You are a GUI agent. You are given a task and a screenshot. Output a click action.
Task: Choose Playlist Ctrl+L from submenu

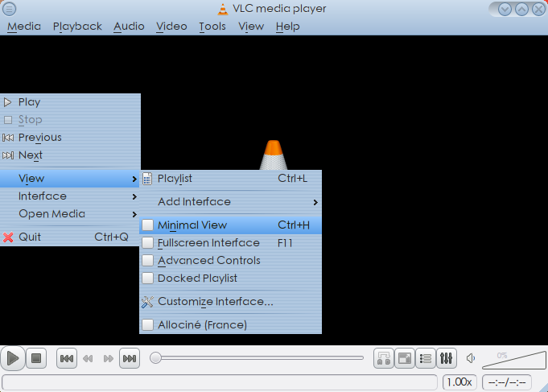tap(231, 179)
